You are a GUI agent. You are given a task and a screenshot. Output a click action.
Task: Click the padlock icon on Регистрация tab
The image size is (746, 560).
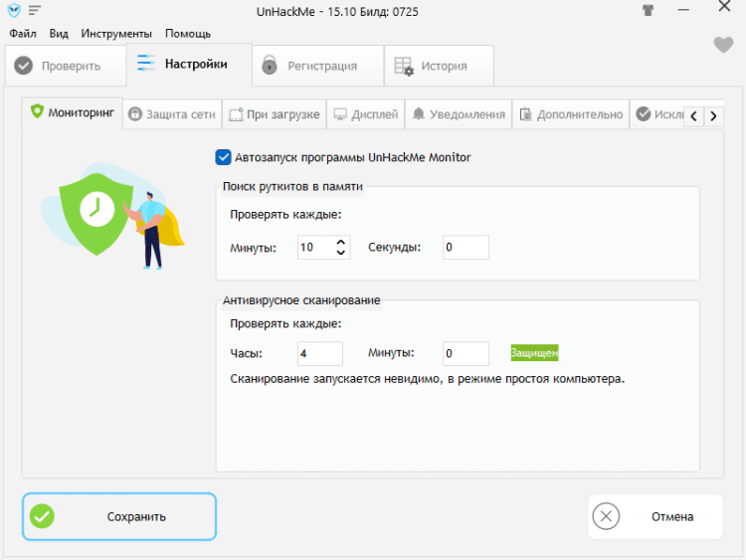point(270,65)
